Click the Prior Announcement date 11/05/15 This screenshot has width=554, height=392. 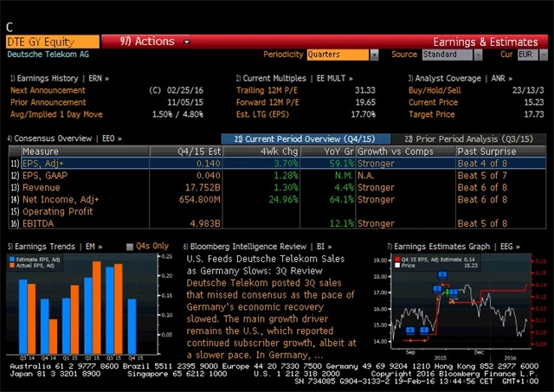(x=184, y=102)
